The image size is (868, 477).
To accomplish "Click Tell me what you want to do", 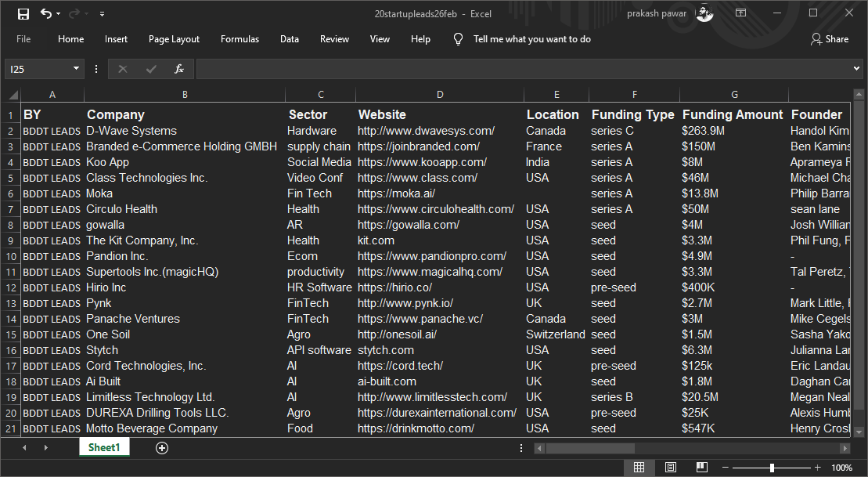I will [531, 39].
